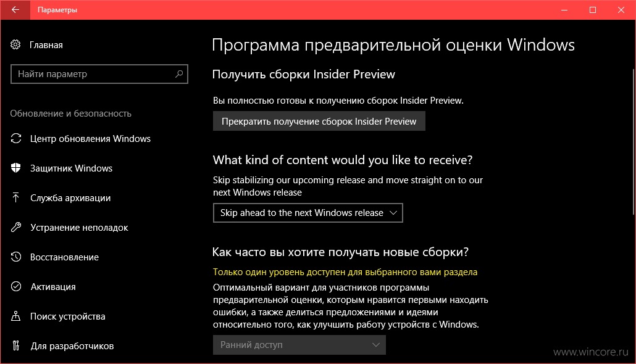
Task: Focus the Найти параметр search field
Action: click(99, 74)
